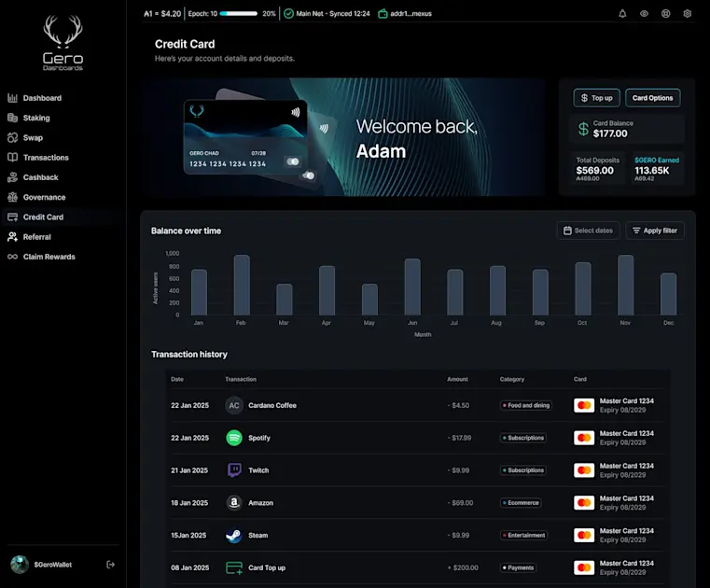Click the Entertainment category tag
This screenshot has width=710, height=588.
(523, 536)
